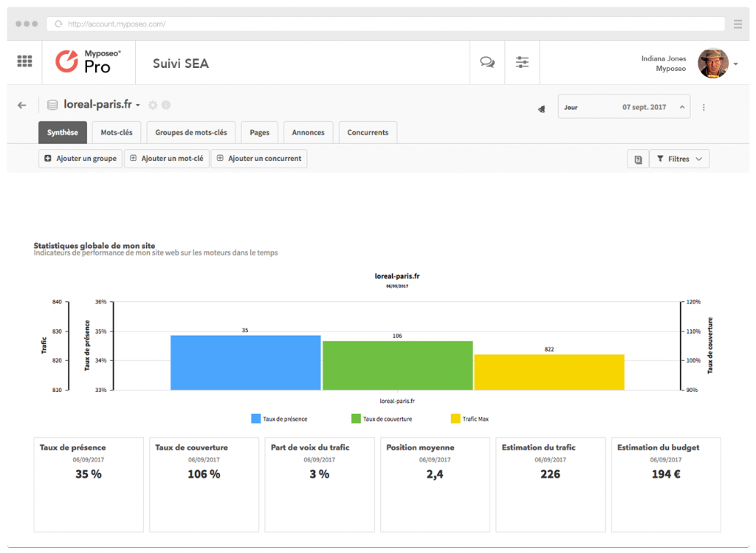Click the Taux de couverture 106 % card
This screenshot has height=553, width=756.
[x=204, y=484]
